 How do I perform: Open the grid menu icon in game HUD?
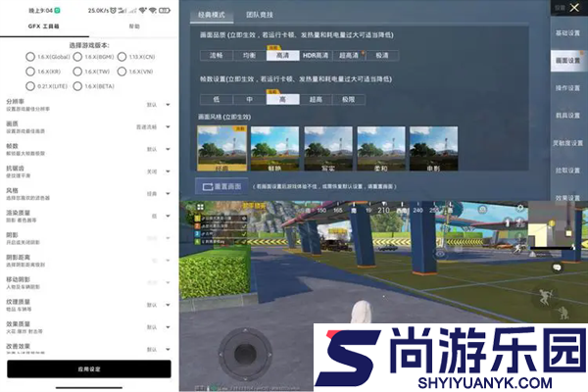click(x=200, y=207)
